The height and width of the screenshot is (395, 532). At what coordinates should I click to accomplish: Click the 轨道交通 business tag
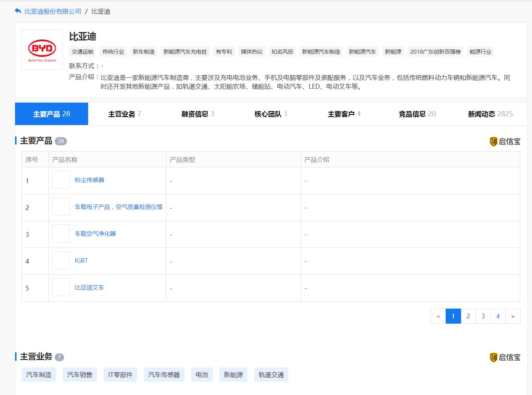pyautogui.click(x=271, y=375)
